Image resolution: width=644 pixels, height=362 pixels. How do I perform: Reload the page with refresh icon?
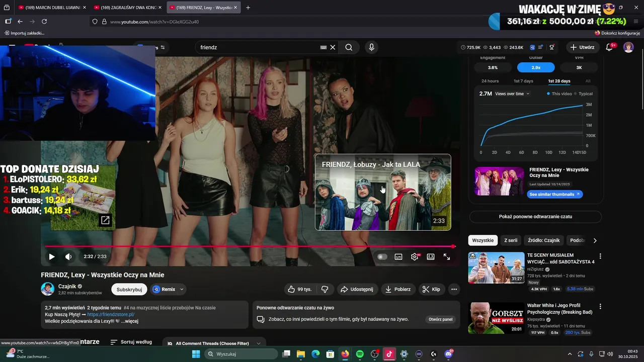[x=44, y=22]
